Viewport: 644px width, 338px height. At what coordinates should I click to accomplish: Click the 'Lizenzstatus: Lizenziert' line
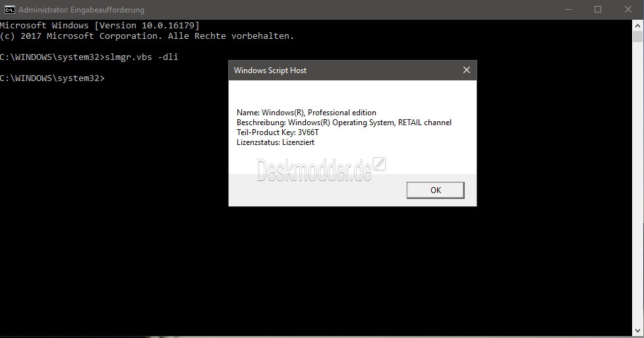[x=276, y=142]
